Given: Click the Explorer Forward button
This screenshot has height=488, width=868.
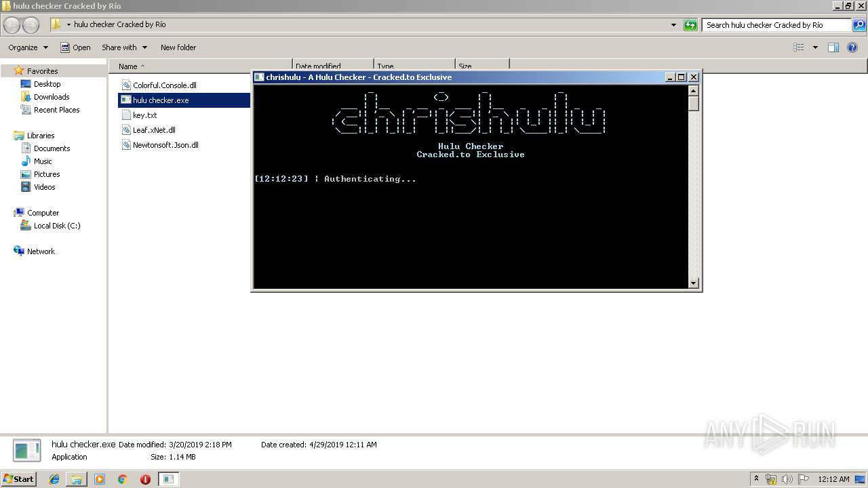Looking at the screenshot, I should coord(31,25).
